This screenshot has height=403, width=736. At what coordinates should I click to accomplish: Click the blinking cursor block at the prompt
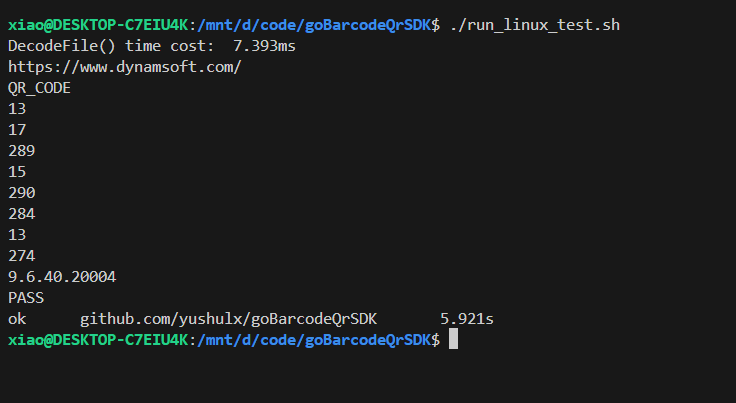(453, 340)
